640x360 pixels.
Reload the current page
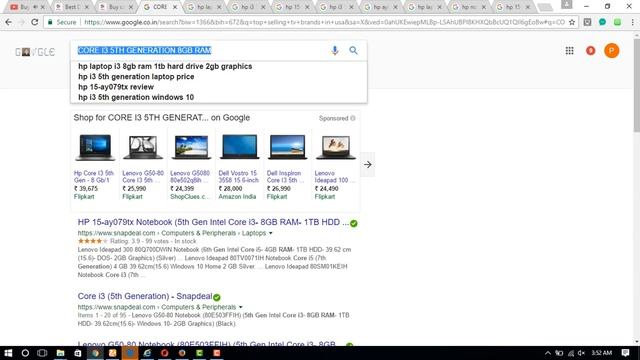pos(35,22)
